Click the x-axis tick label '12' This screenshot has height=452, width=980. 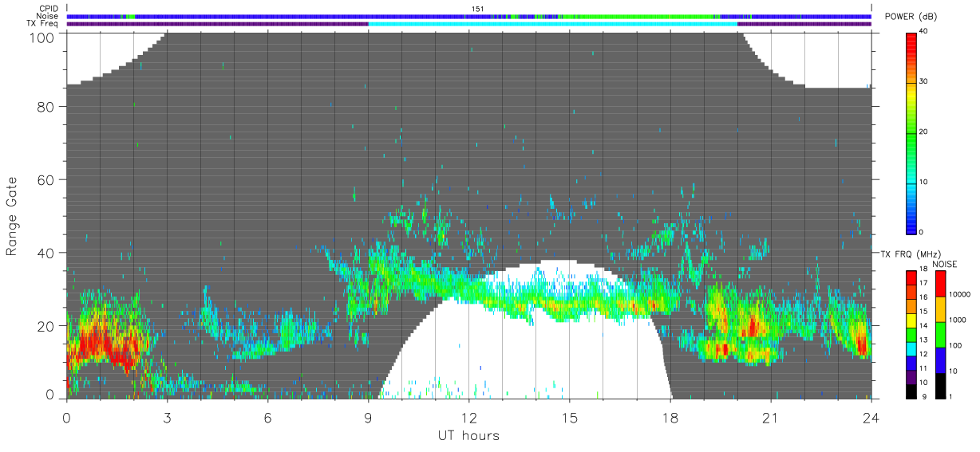pos(468,418)
